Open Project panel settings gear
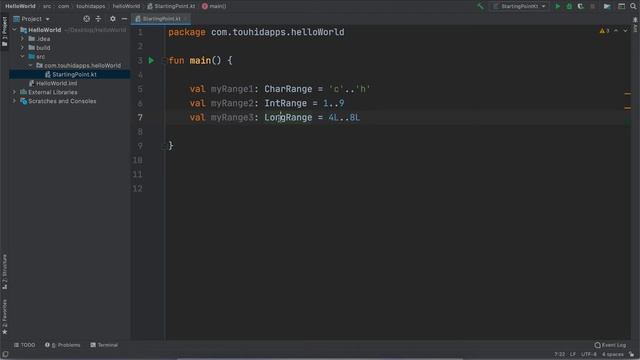640x360 pixels. 113,19
